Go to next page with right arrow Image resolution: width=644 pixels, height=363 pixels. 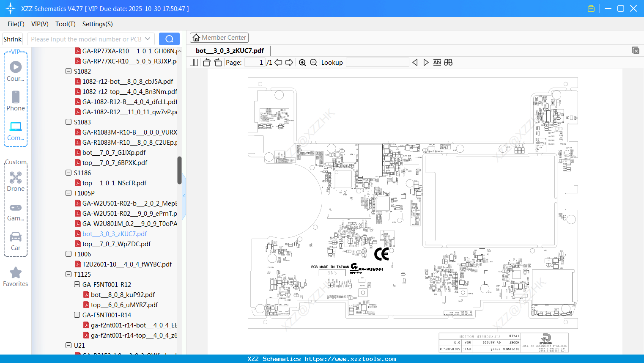pos(289,63)
